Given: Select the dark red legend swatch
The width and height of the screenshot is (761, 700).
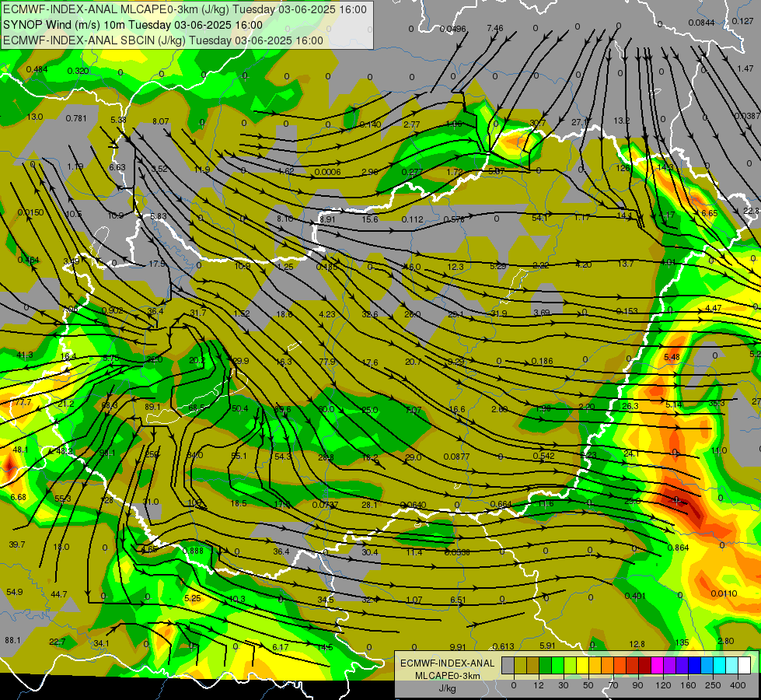Looking at the screenshot, I should tap(644, 666).
